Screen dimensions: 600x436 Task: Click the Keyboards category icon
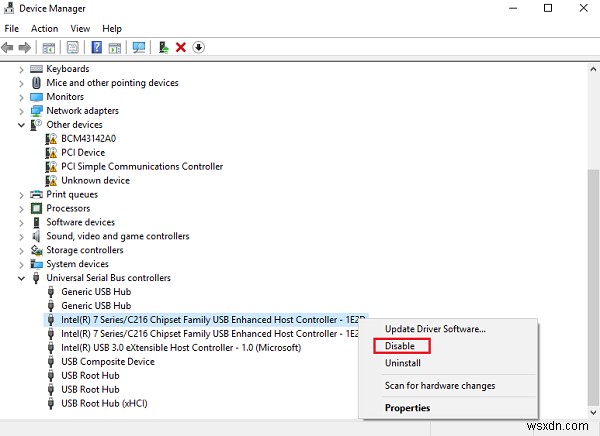(x=36, y=69)
